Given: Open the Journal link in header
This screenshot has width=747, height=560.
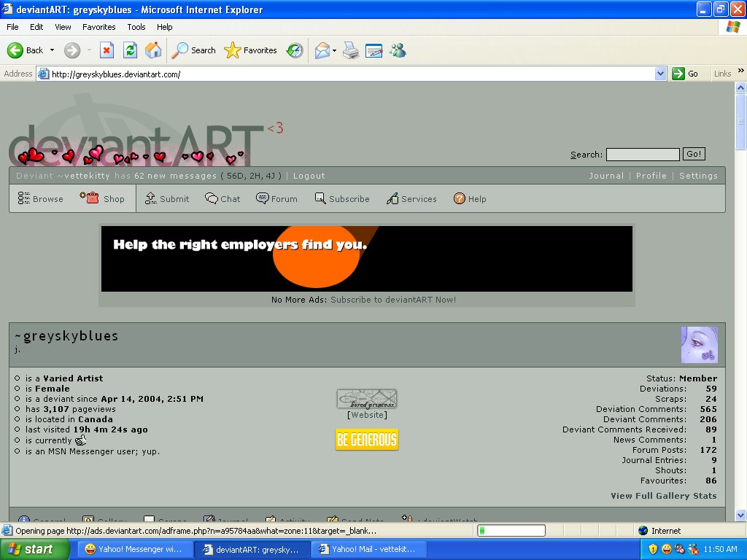Looking at the screenshot, I should pos(606,176).
